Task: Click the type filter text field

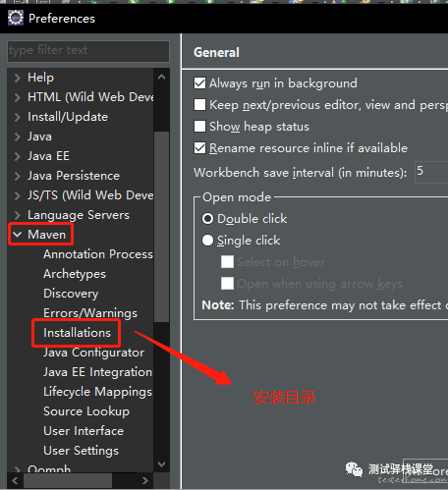Action: [88, 51]
